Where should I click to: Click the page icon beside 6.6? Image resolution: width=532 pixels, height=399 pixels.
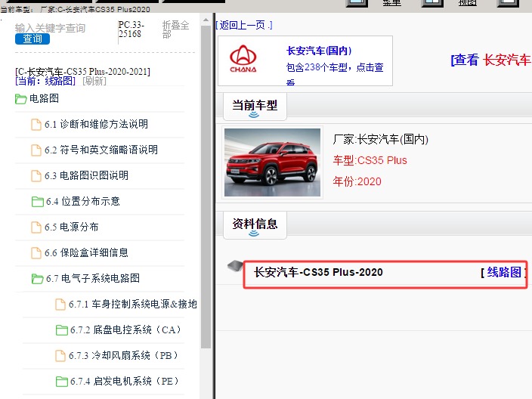[x=36, y=252]
